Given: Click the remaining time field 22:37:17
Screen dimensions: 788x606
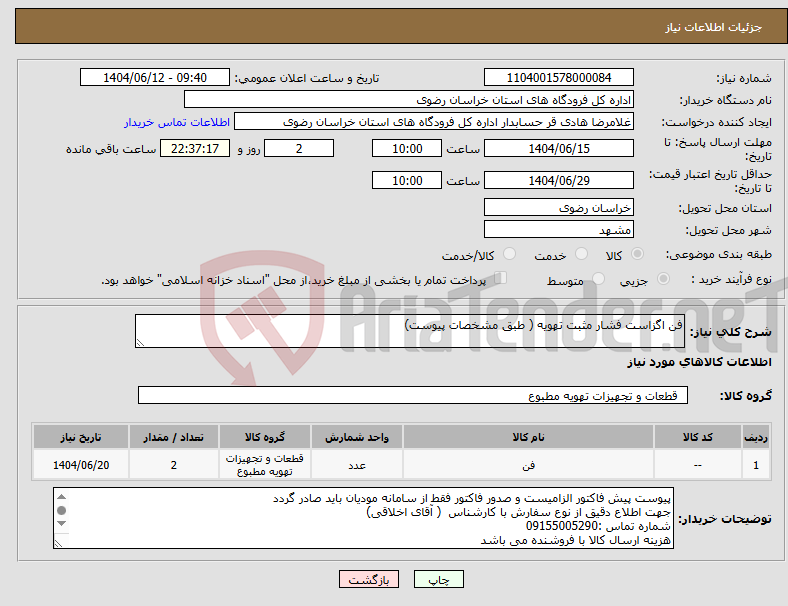Looking at the screenshot, I should click(x=195, y=149).
